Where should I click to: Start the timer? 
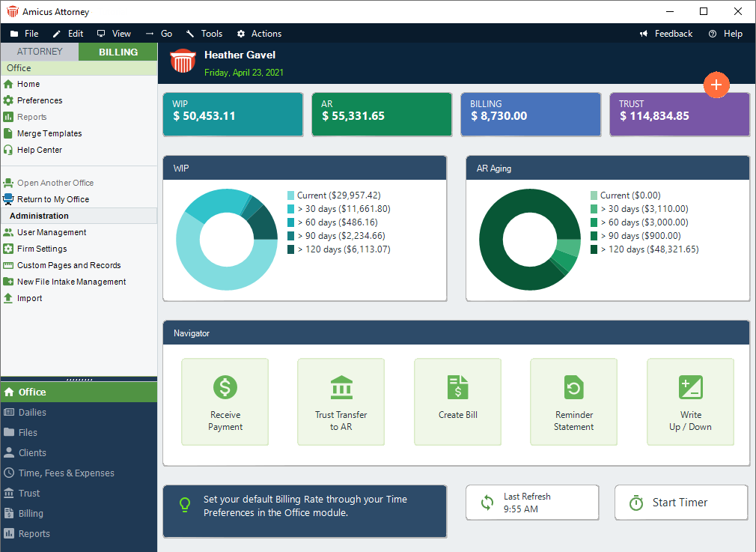680,503
